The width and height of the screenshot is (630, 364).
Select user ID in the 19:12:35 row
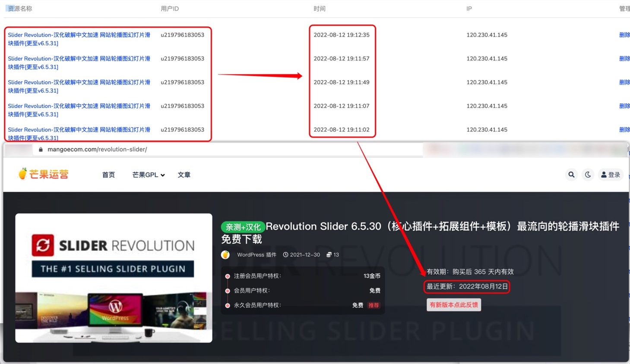[183, 35]
